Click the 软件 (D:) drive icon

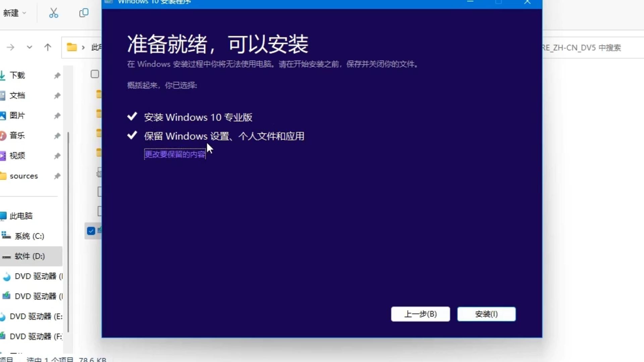pos(6,257)
